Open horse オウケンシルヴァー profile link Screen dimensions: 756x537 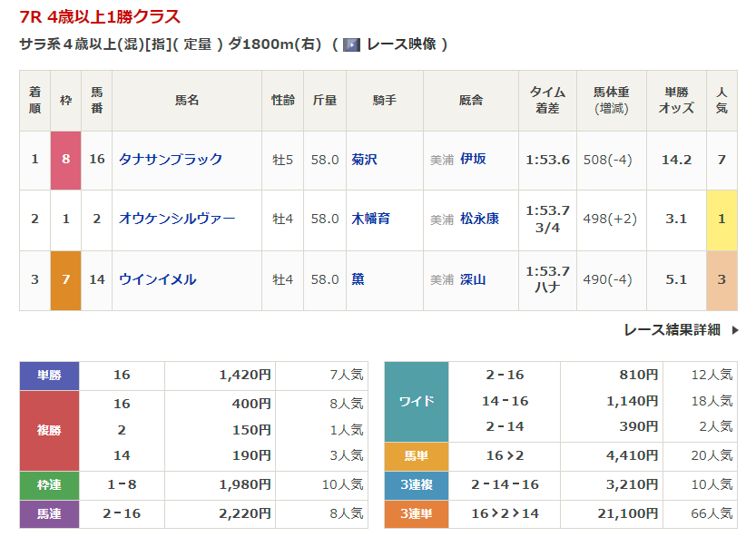(x=177, y=220)
